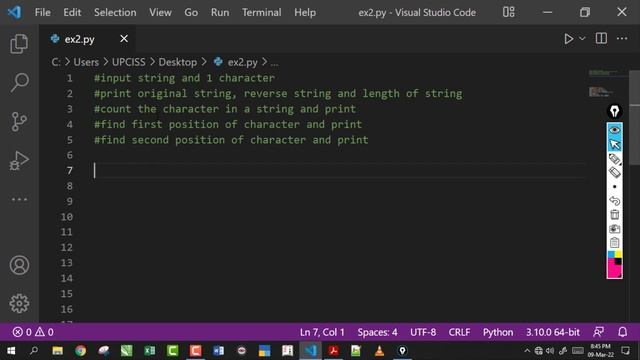Go to line via Ln 7, Col 1

pos(322,332)
